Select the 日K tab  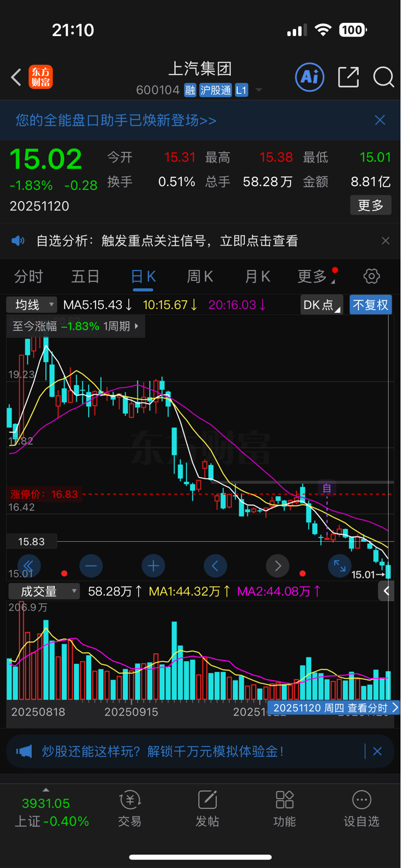(143, 276)
